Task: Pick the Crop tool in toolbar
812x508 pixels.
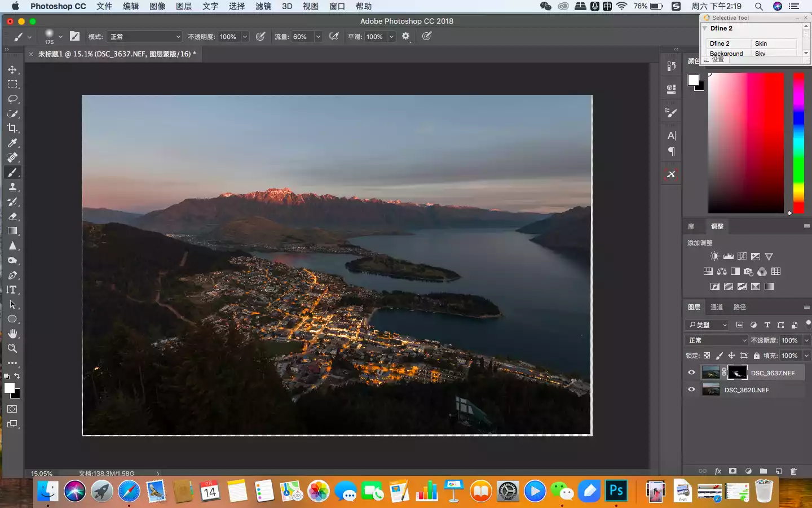Action: (12, 128)
